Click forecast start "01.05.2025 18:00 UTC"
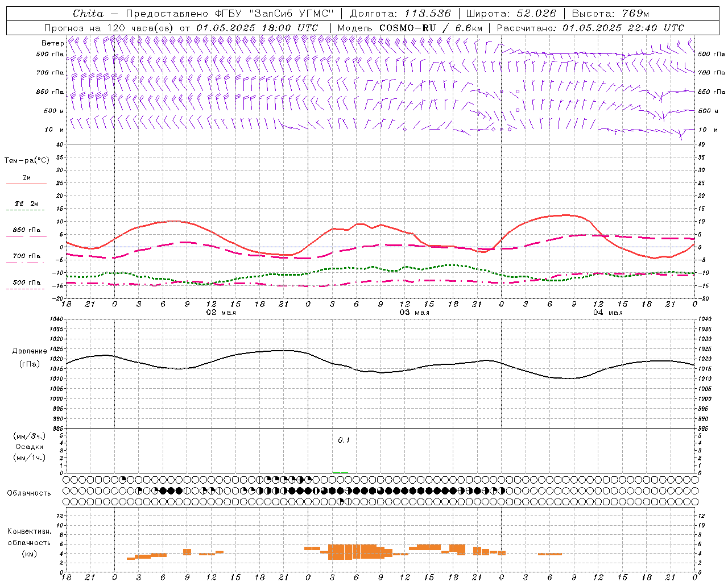The width and height of the screenshot is (728, 582). [257, 28]
